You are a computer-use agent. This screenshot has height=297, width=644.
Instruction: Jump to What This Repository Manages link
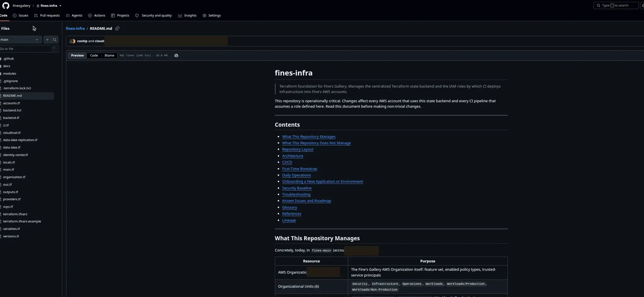(309, 137)
